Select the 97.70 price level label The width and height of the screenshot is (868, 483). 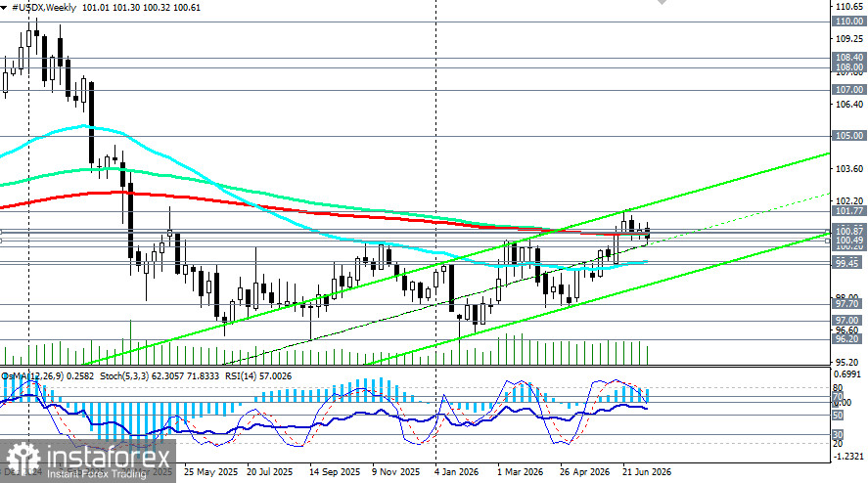tap(847, 304)
